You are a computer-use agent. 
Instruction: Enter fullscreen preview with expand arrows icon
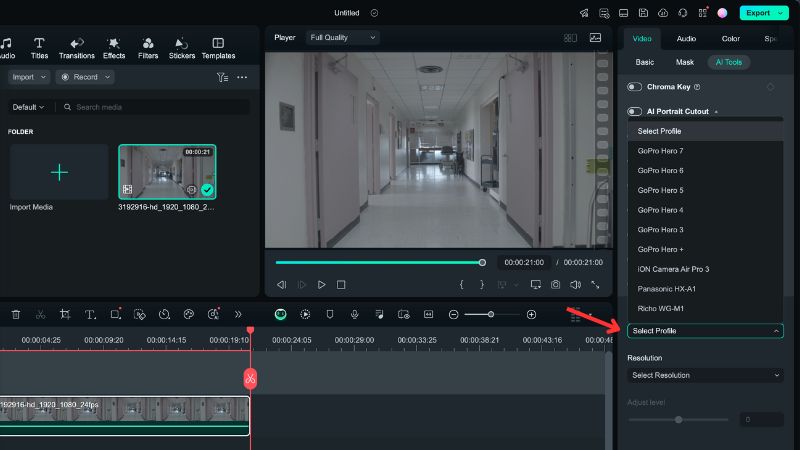(595, 285)
